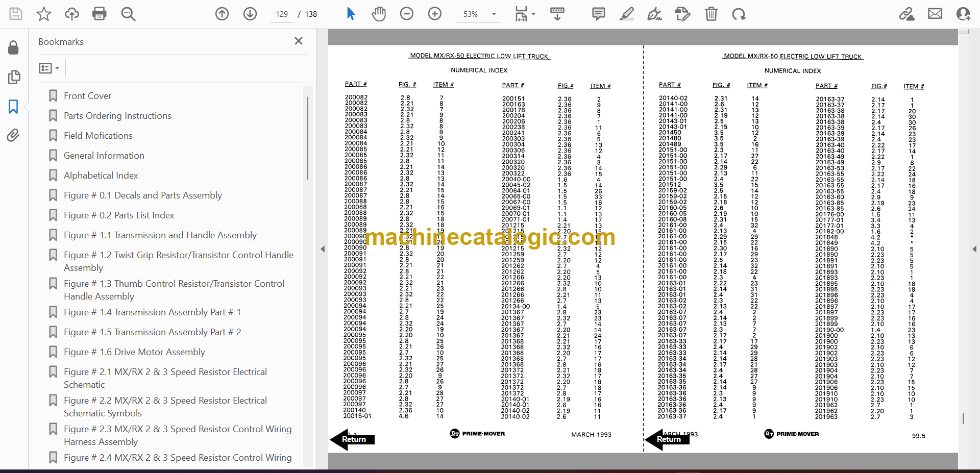The width and height of the screenshot is (980, 473).
Task: Toggle the Bookmarks panel icon
Action: point(14,106)
